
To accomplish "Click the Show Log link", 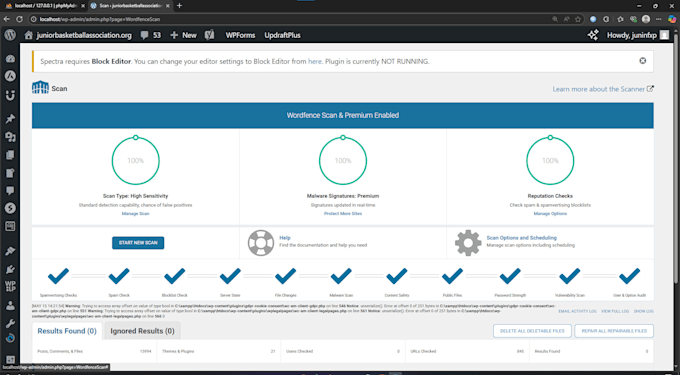I will [x=644, y=311].
